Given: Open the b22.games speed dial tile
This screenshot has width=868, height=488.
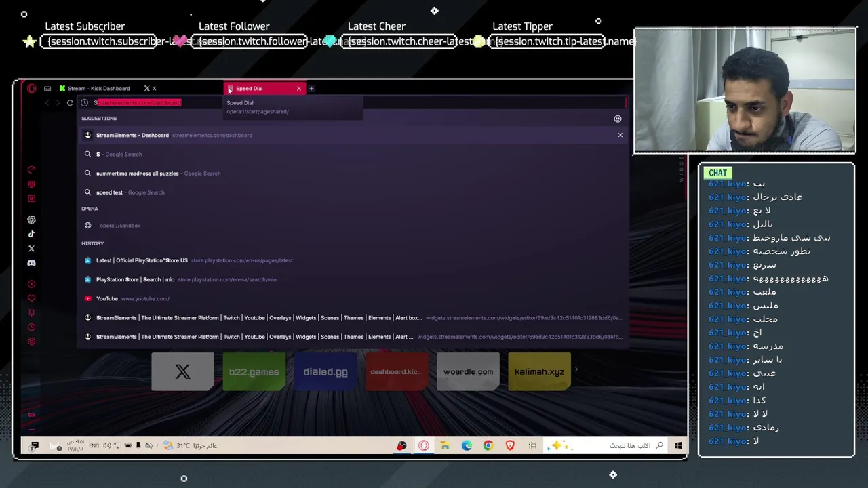Looking at the screenshot, I should [x=254, y=371].
